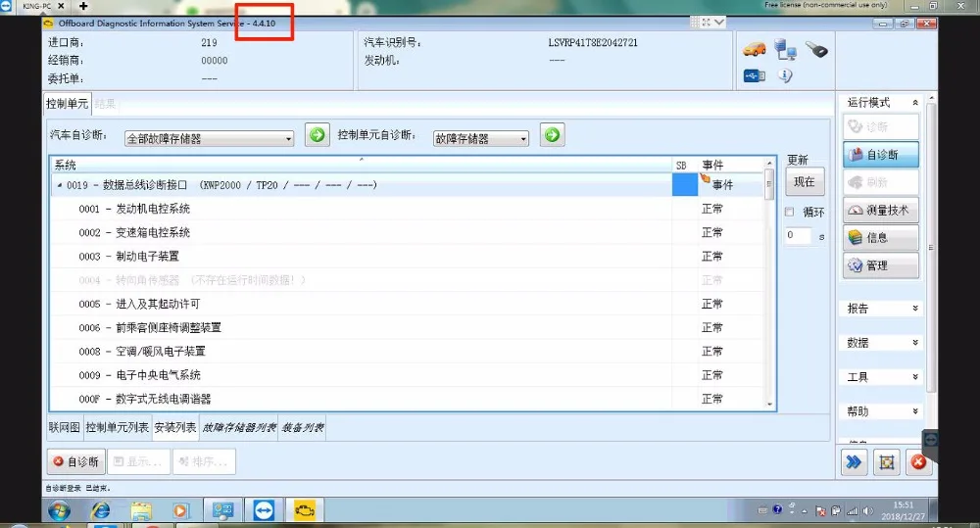Click the right panel vertical scrollbar
Screen dimensions: 980x528
tap(931, 250)
